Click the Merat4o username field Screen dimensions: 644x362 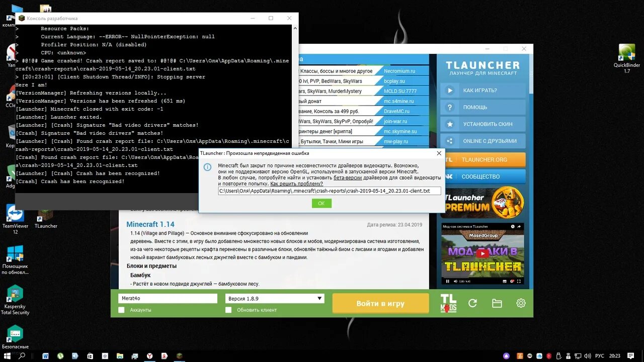coord(168,299)
